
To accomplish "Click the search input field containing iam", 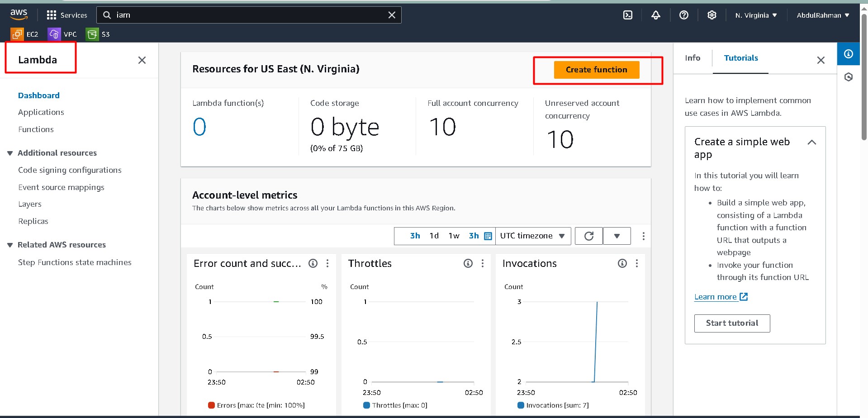I will (249, 15).
